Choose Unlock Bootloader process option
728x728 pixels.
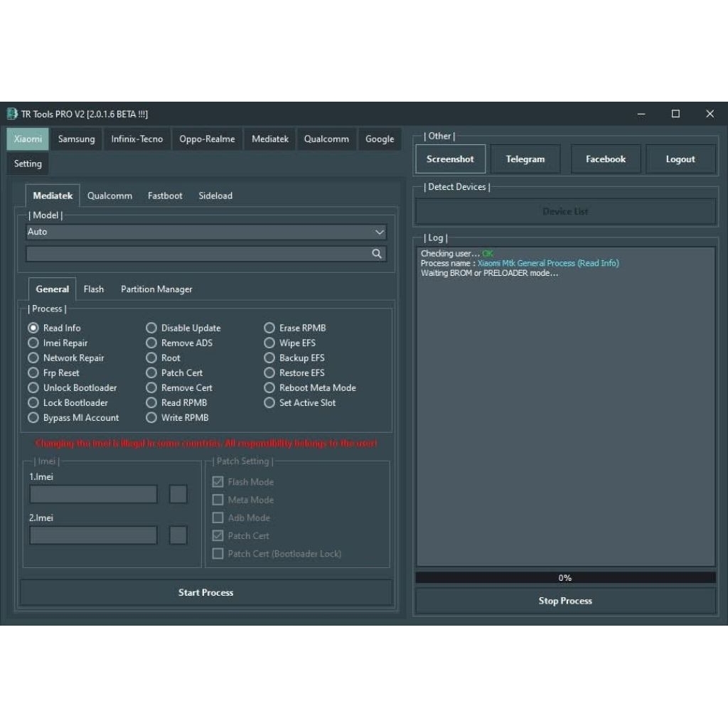[x=33, y=387]
